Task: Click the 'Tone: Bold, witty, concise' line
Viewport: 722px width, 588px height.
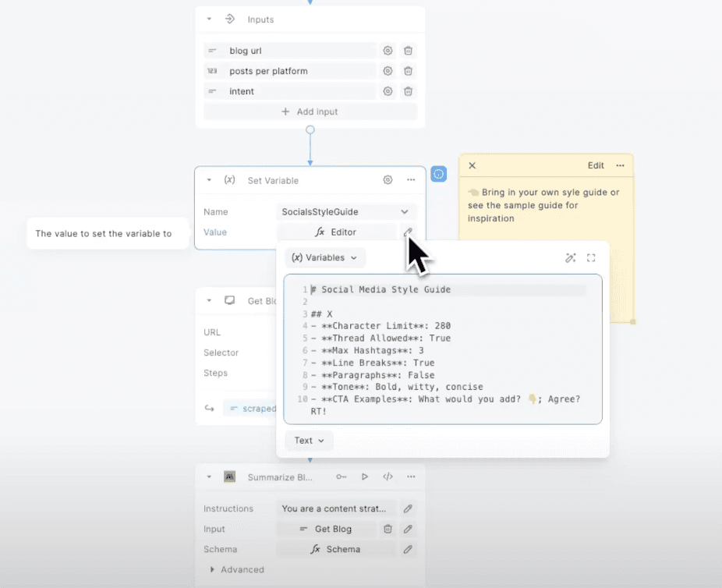Action: click(397, 387)
